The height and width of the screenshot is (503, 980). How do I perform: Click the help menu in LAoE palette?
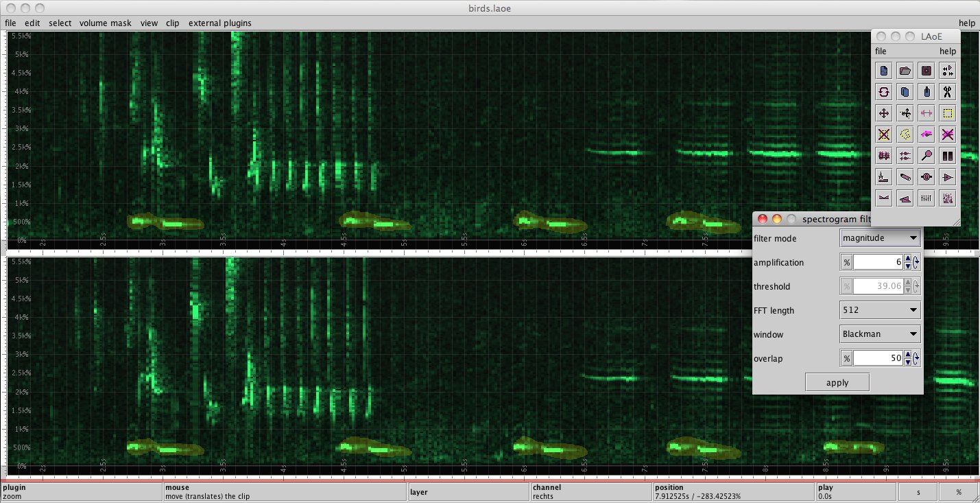point(947,51)
